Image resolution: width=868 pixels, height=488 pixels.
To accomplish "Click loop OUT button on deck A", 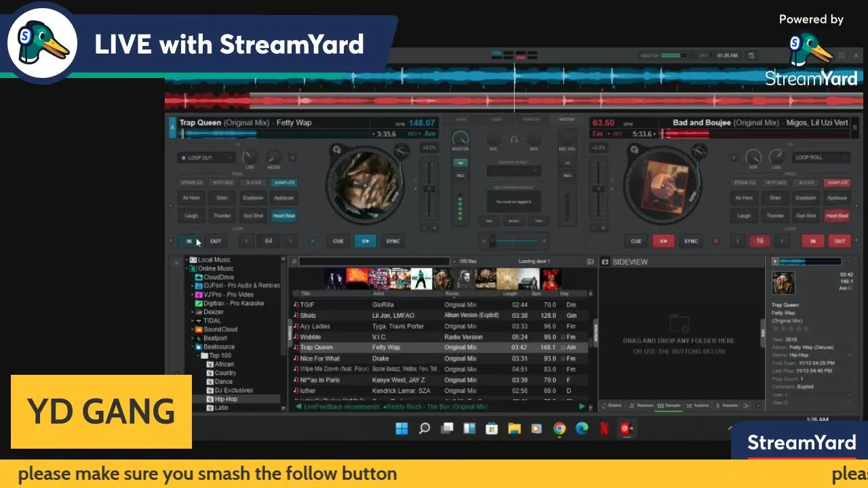I will 215,241.
